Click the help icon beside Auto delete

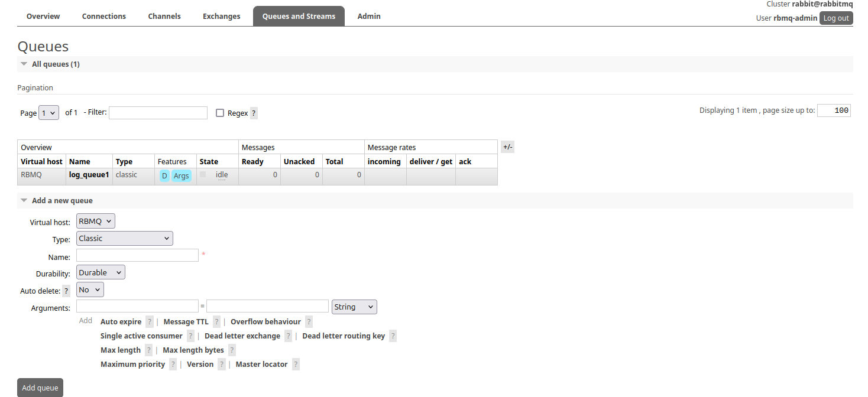pos(66,291)
